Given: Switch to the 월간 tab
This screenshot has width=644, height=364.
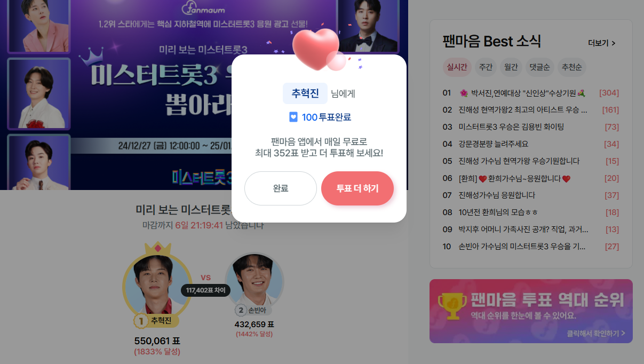Looking at the screenshot, I should pyautogui.click(x=511, y=67).
